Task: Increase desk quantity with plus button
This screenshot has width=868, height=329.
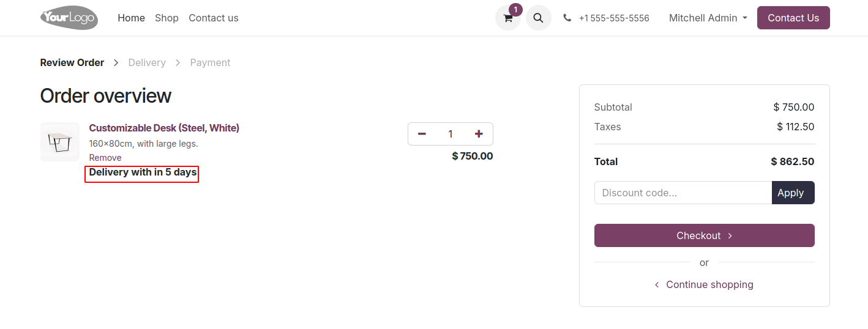Action: [x=479, y=134]
